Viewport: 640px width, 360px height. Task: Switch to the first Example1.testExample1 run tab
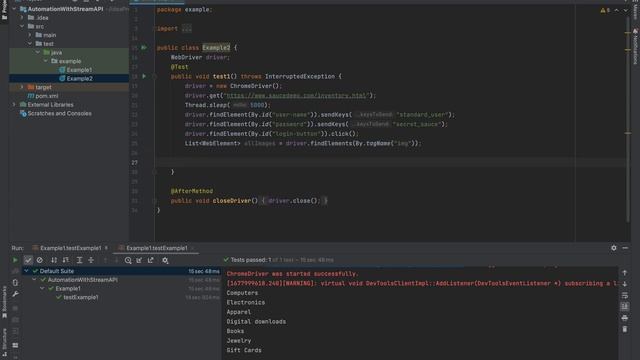click(x=71, y=248)
